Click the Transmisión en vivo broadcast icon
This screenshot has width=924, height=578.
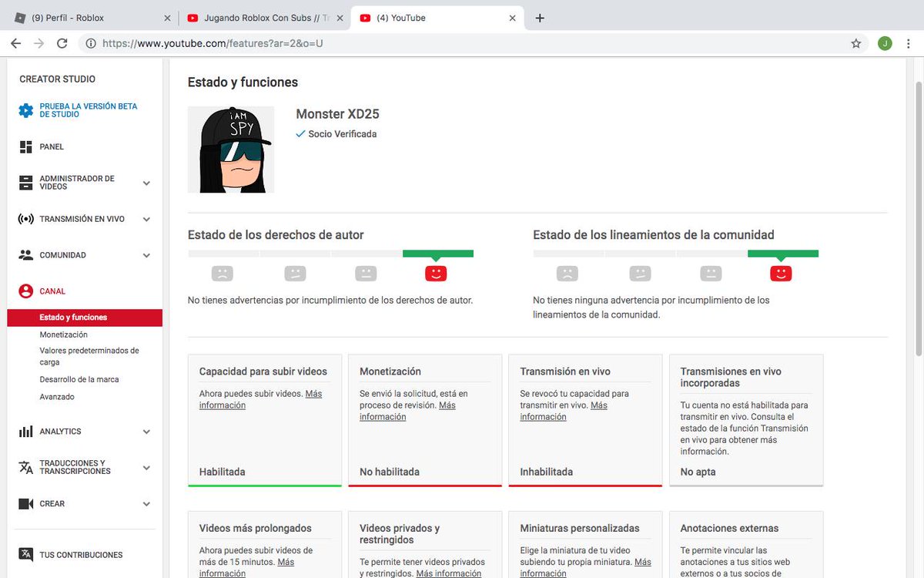[x=26, y=219]
